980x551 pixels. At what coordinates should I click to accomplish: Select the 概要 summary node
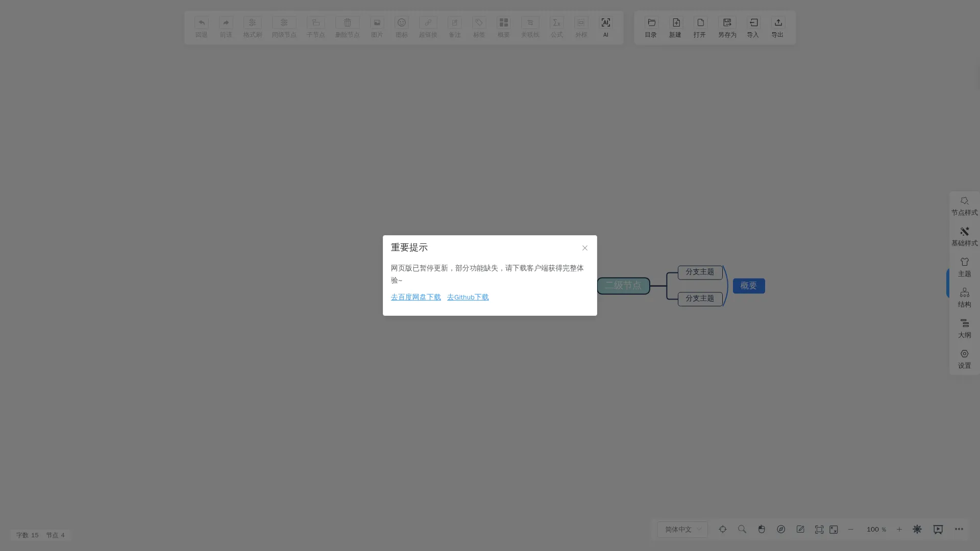coord(749,286)
